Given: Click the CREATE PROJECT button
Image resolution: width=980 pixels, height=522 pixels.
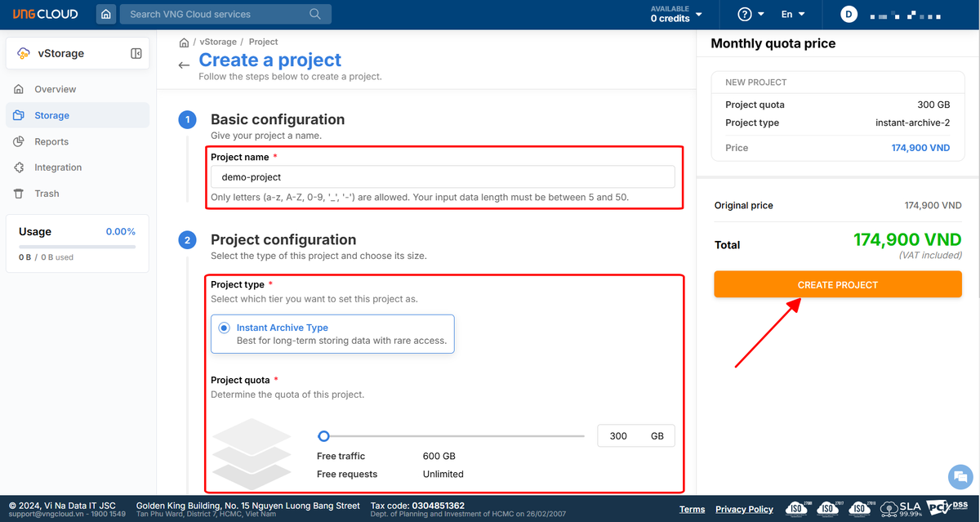Looking at the screenshot, I should [837, 284].
